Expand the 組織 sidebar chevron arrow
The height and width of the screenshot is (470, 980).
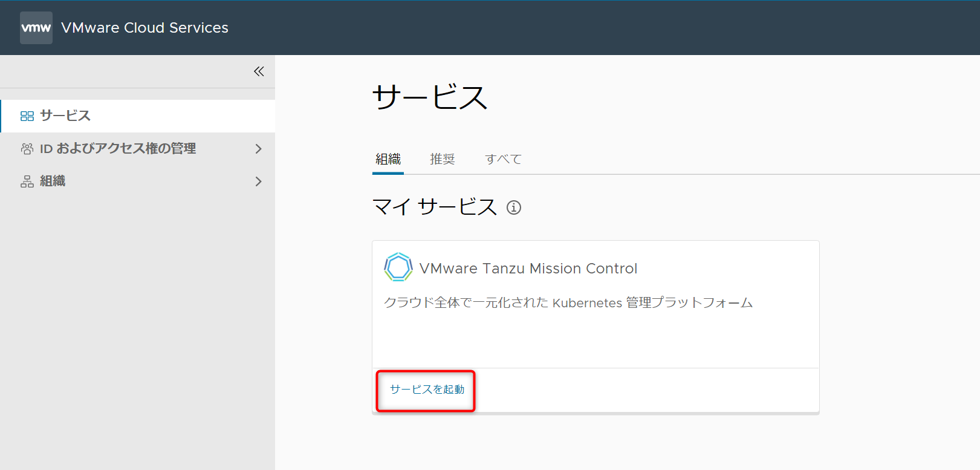pos(259,181)
